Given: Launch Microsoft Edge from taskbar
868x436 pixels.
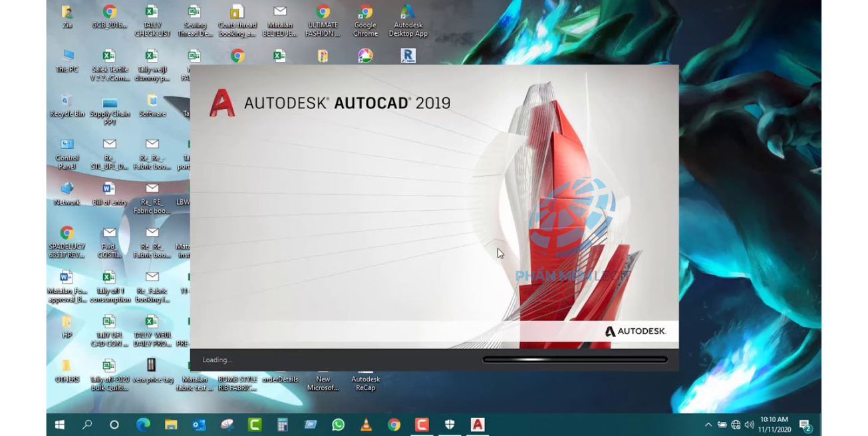Looking at the screenshot, I should [x=143, y=425].
